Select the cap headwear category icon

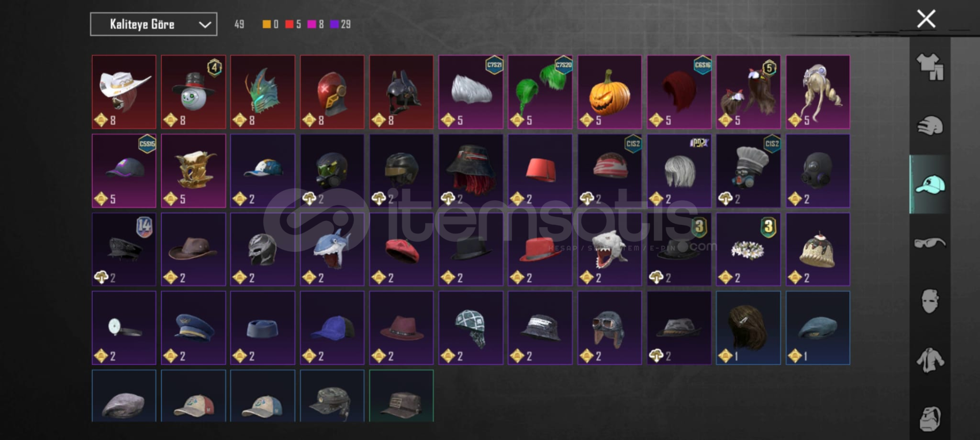pyautogui.click(x=930, y=185)
